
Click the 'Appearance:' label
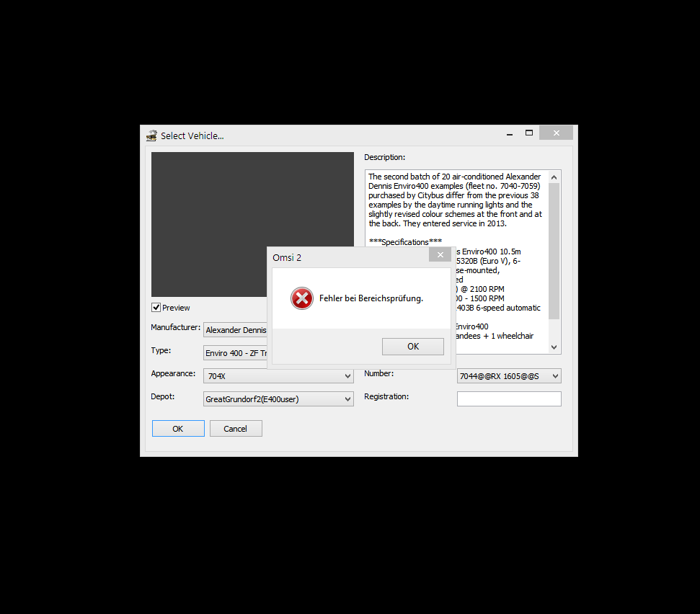pos(173,373)
